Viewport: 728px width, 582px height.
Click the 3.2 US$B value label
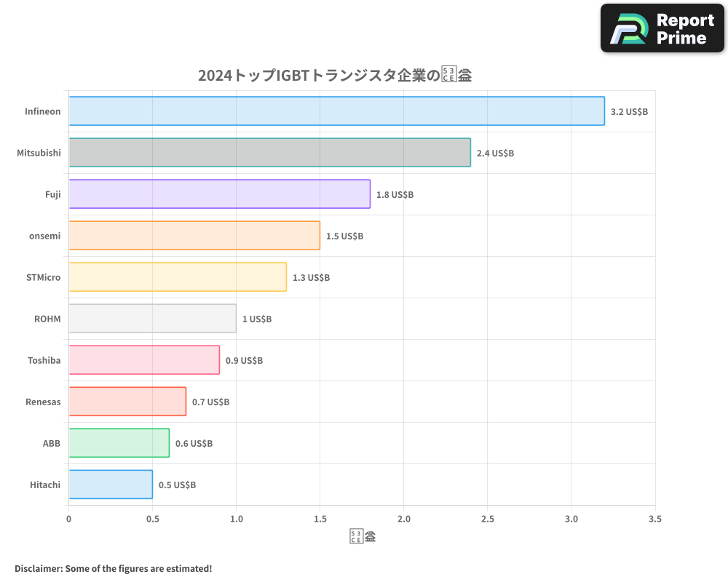point(628,111)
